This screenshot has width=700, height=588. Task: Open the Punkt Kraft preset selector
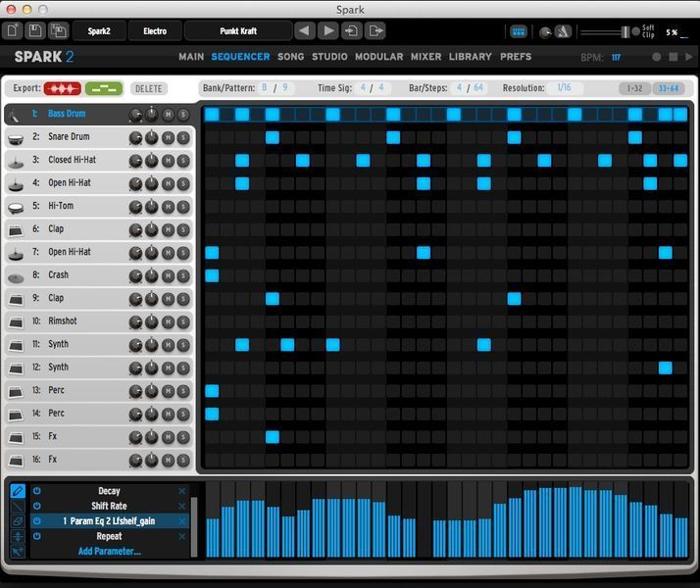[238, 31]
